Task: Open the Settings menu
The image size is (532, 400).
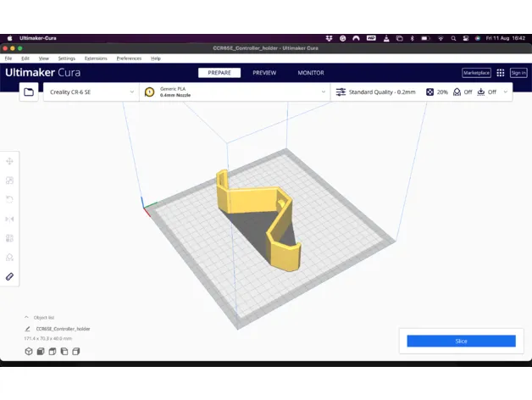Action: coord(67,58)
